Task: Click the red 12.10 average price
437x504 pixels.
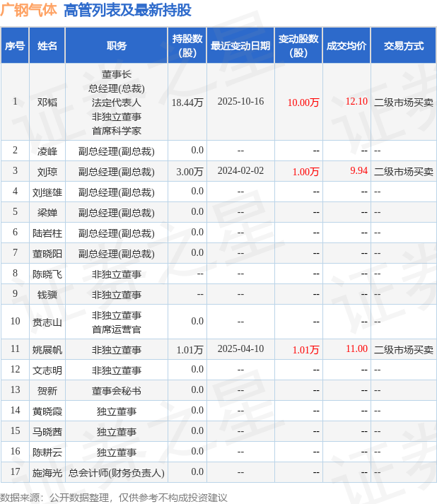Action: (356, 101)
